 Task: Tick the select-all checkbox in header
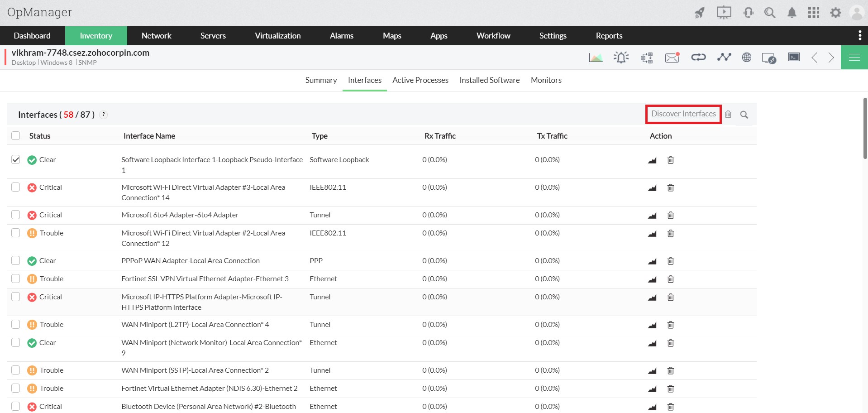[16, 136]
